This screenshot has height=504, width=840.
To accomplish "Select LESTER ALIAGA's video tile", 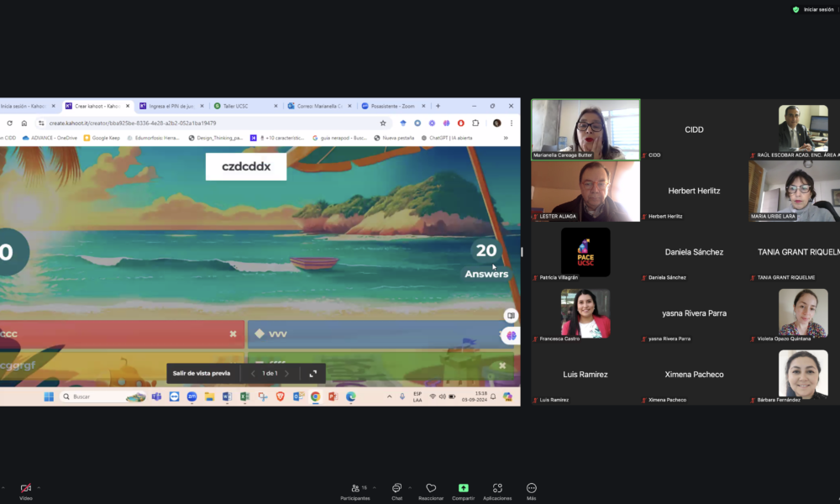I will click(585, 192).
